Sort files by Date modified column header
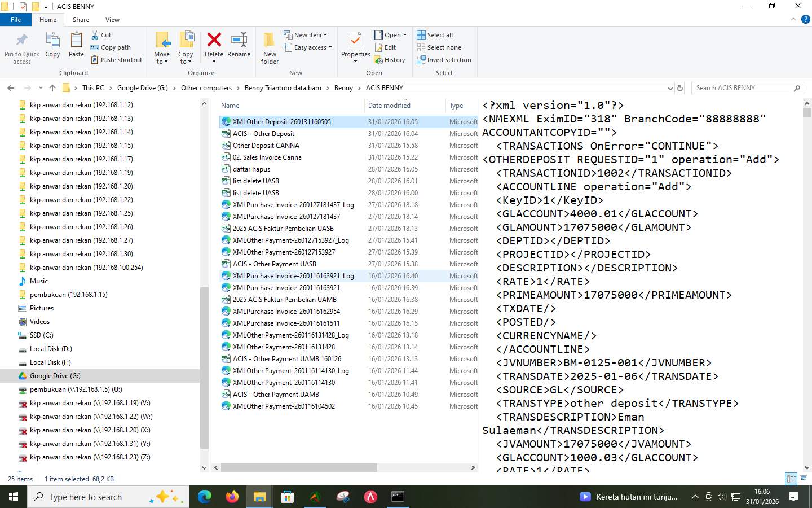Image resolution: width=812 pixels, height=508 pixels. click(389, 106)
